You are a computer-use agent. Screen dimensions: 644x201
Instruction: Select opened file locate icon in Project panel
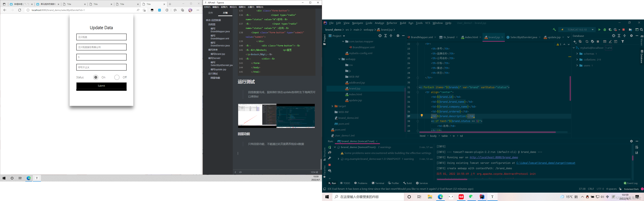(380, 36)
